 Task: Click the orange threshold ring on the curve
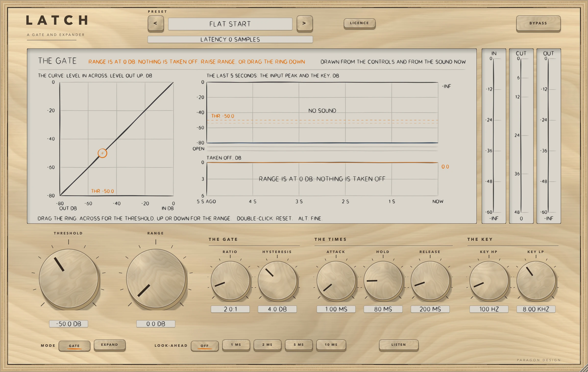point(102,153)
